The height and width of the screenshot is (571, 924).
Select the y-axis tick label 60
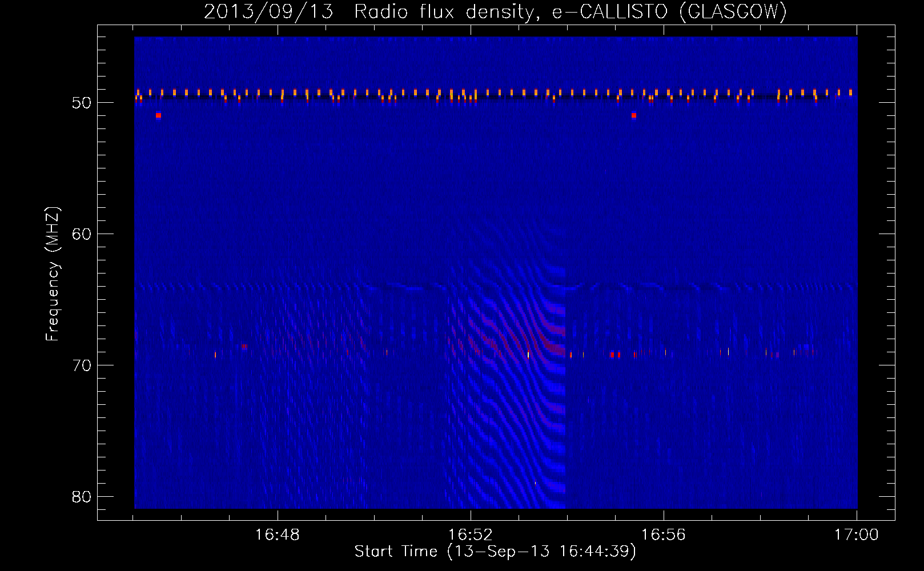coord(82,234)
